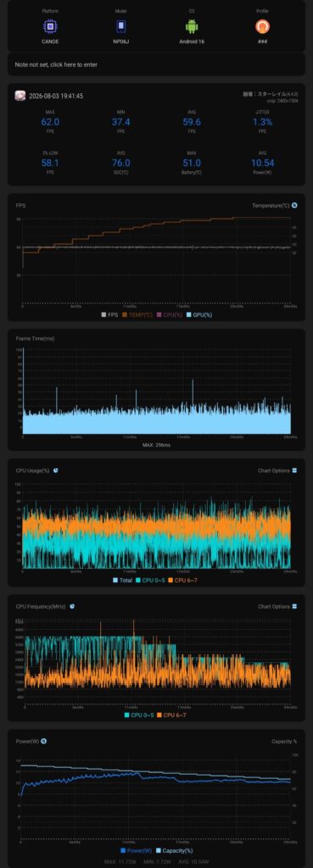Click the MAX Battery temperature value 51.0

pyautogui.click(x=192, y=163)
